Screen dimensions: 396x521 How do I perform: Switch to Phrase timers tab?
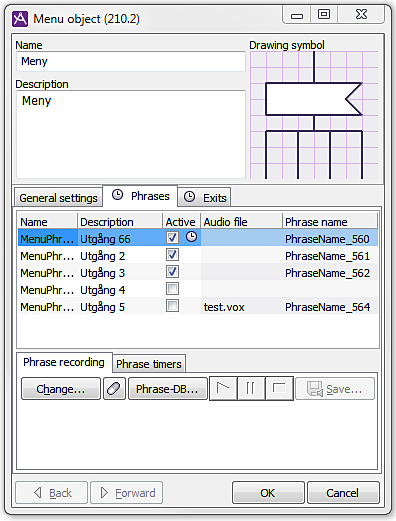click(149, 364)
